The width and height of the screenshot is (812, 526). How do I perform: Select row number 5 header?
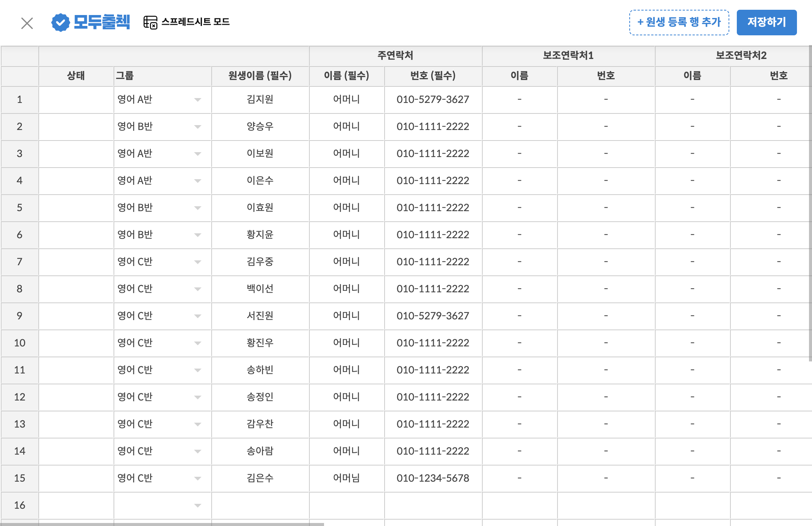pos(20,208)
